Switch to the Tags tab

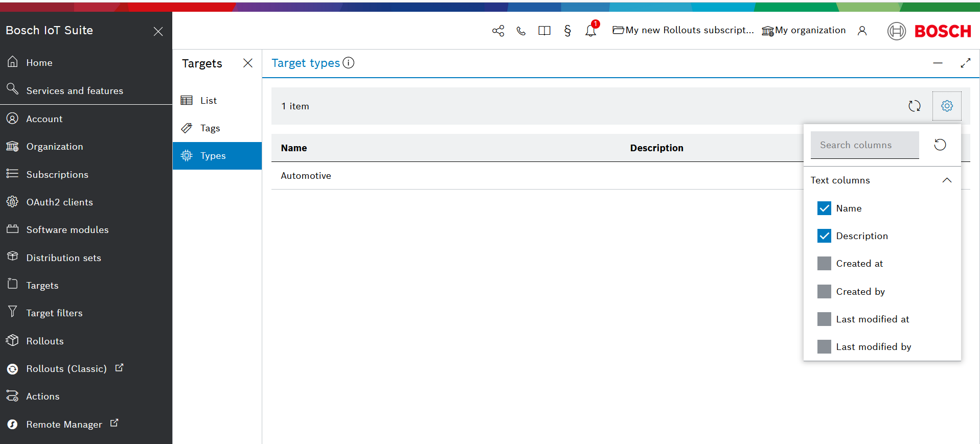tap(210, 128)
